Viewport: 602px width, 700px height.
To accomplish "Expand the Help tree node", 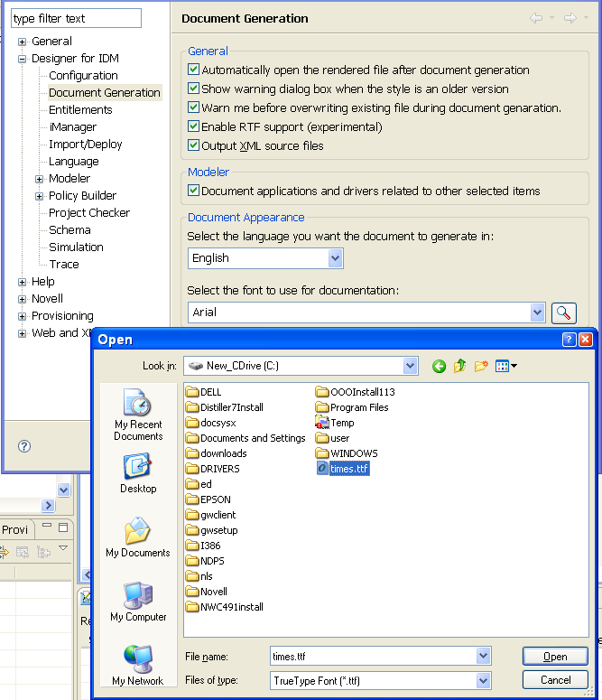I will coord(22,282).
